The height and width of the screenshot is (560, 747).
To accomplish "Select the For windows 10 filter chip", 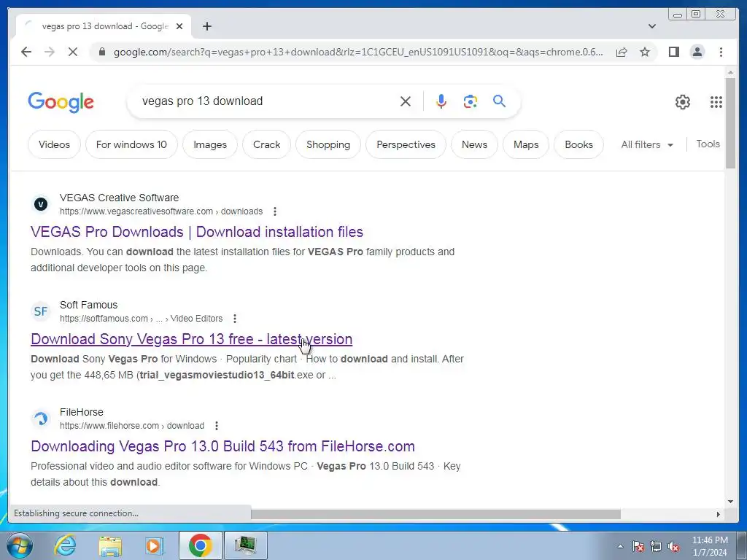I will [131, 144].
